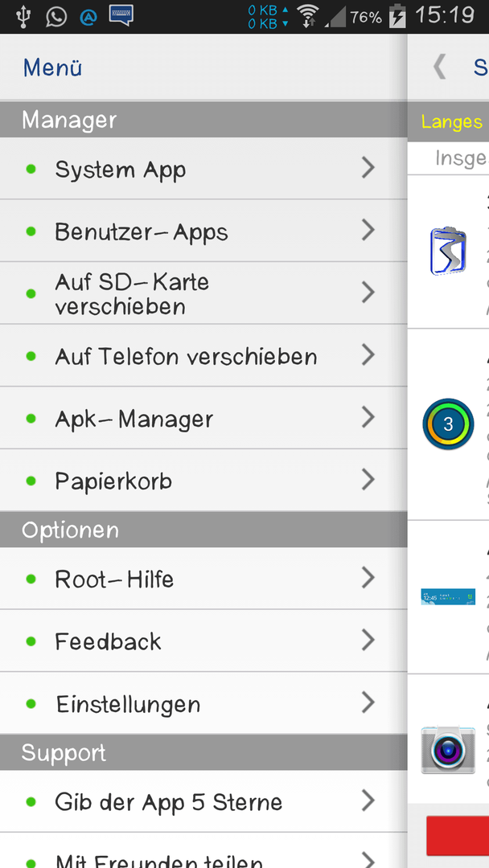This screenshot has width=489, height=868.
Task: Open the Apk-Manager entry
Action: click(x=203, y=418)
